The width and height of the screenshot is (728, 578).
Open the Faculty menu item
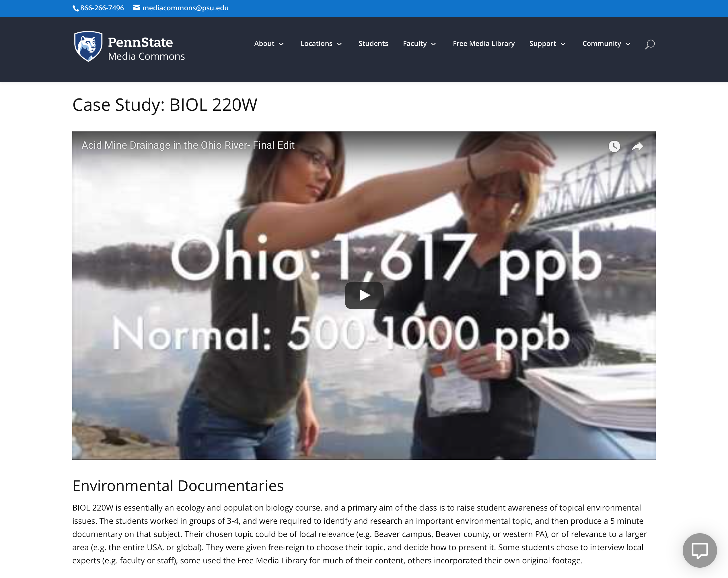coord(415,44)
